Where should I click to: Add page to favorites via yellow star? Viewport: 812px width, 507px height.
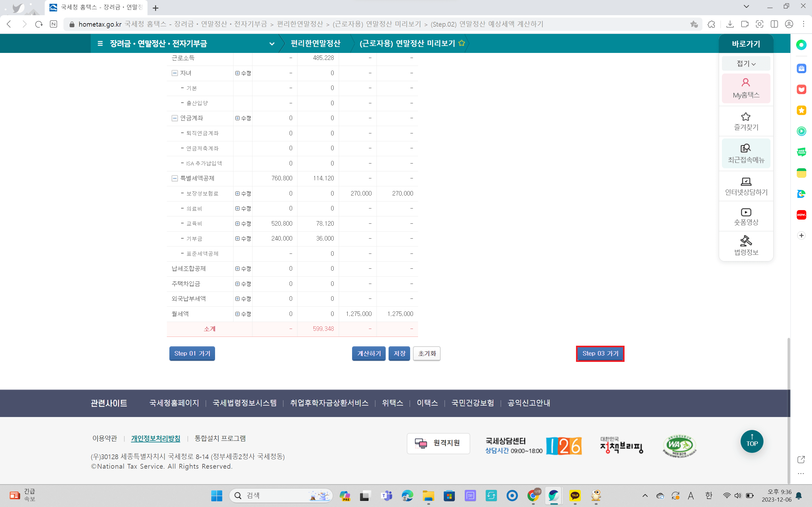pyautogui.click(x=462, y=43)
